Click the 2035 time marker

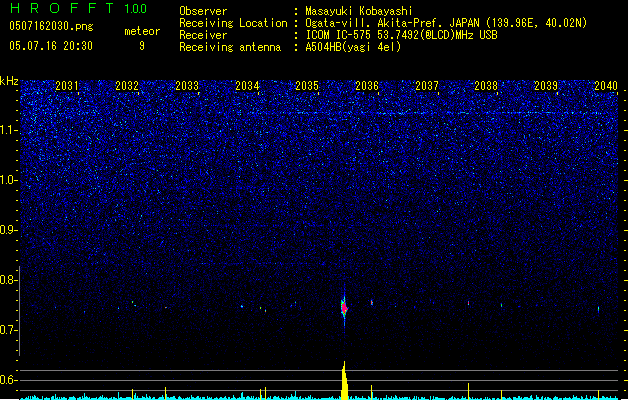click(x=307, y=86)
